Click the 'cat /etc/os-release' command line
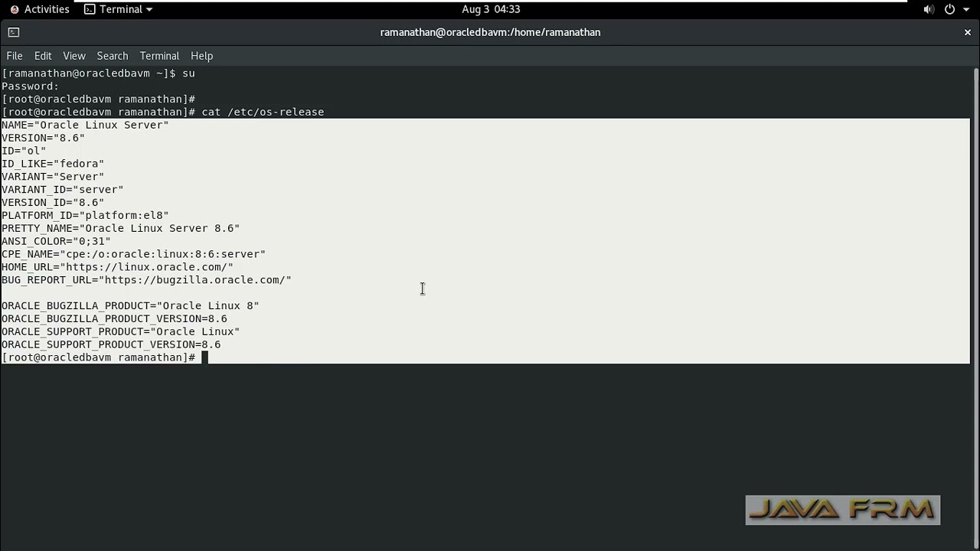Viewport: 980px width, 551px height. point(163,112)
